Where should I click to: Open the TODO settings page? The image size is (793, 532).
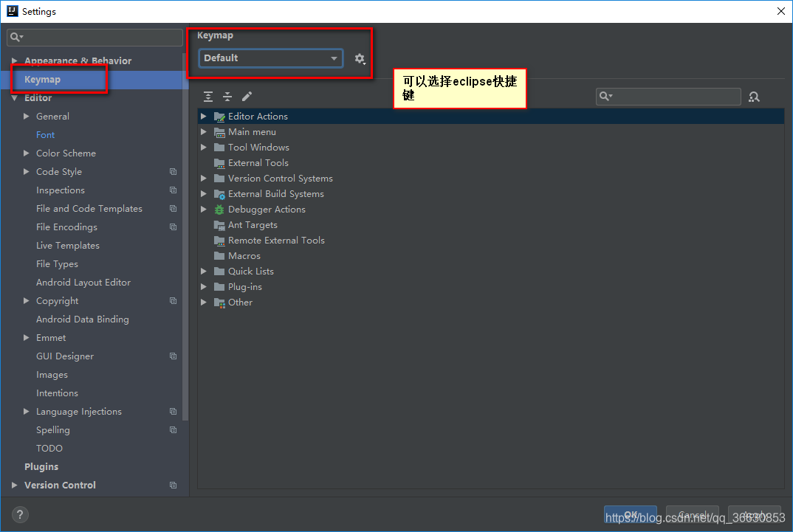coord(49,449)
